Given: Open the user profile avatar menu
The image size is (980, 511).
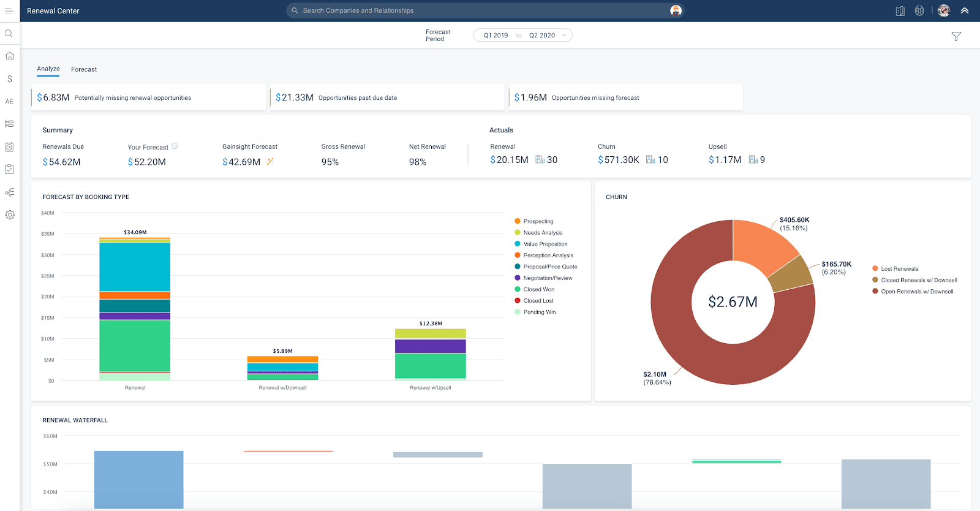Looking at the screenshot, I should (x=944, y=11).
